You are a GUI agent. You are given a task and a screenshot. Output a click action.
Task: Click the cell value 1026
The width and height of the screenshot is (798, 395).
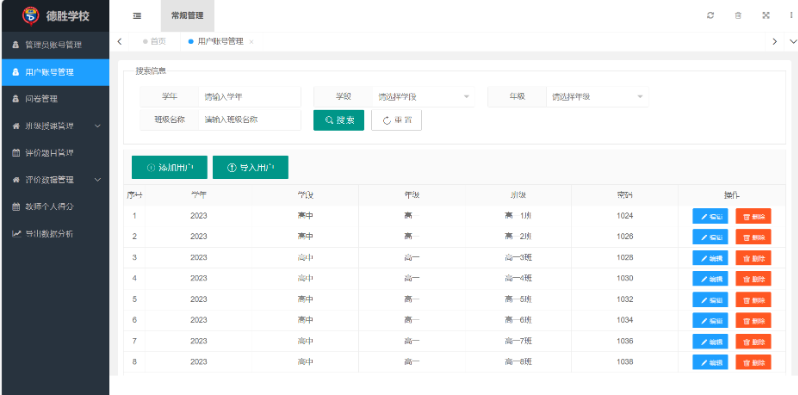pyautogui.click(x=624, y=236)
